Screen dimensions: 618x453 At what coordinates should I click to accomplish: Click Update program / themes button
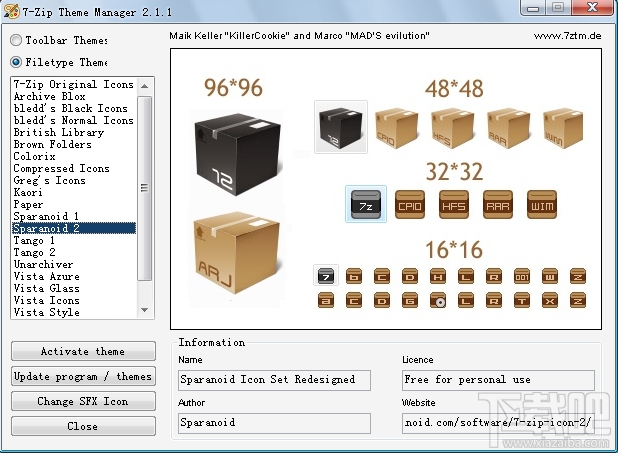coord(83,376)
